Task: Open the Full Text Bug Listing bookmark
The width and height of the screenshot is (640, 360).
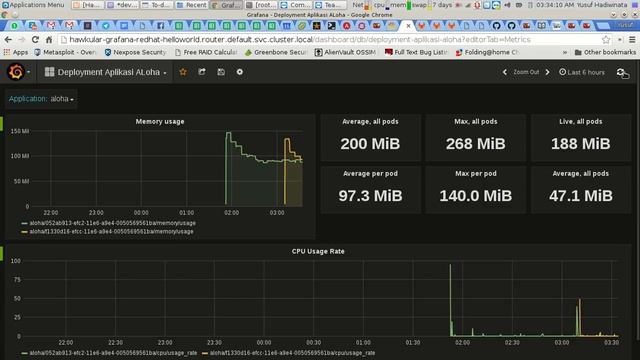Action: [x=416, y=52]
